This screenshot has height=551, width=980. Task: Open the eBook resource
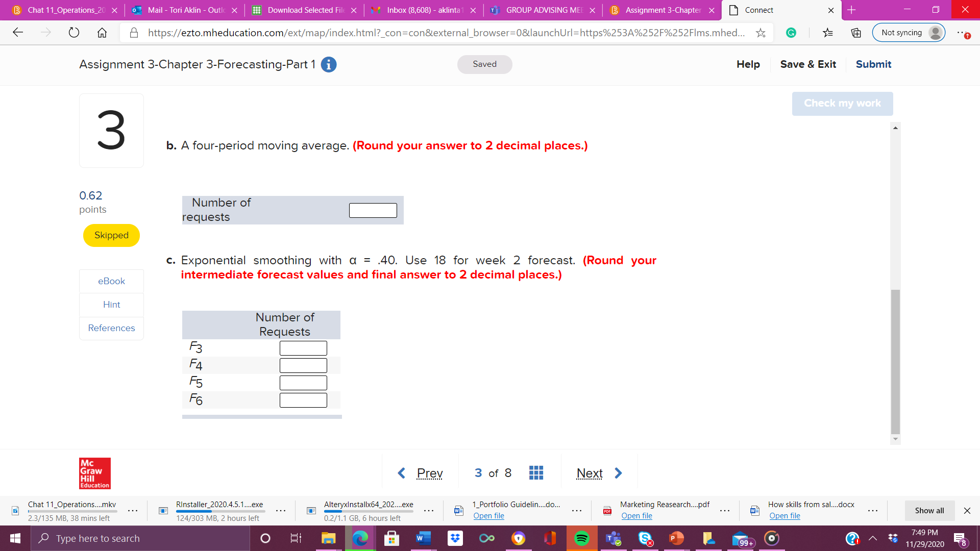[x=111, y=281]
